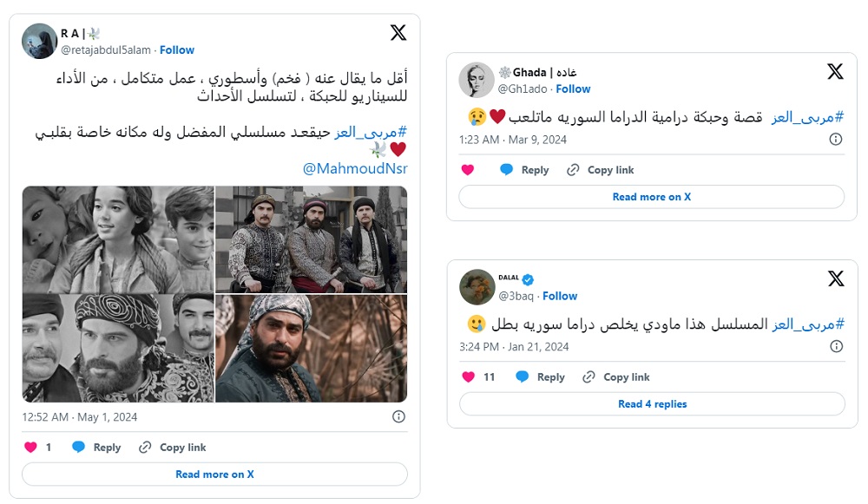The width and height of the screenshot is (868, 504).
Task: Like the May 1, 2024 tweet with the heart
Action: coord(31,447)
